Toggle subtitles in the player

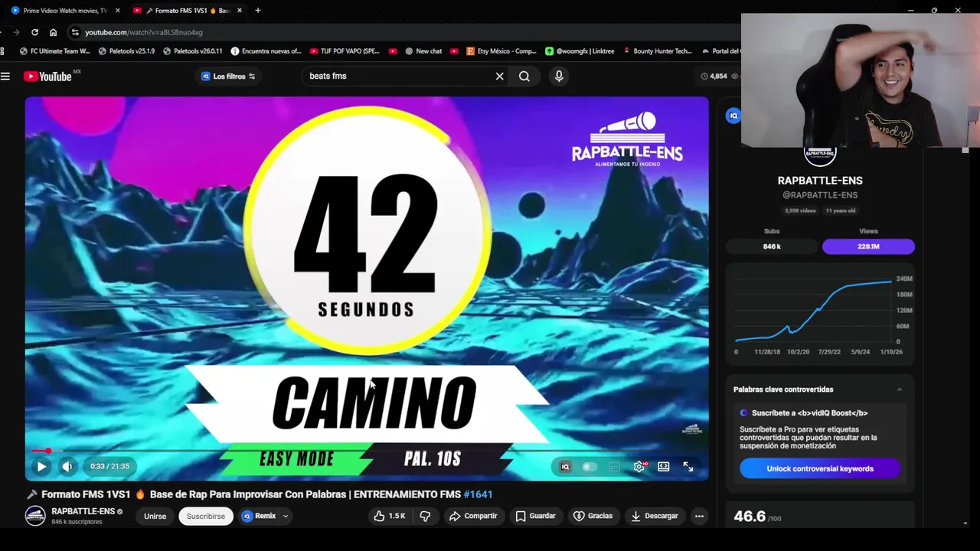click(614, 467)
